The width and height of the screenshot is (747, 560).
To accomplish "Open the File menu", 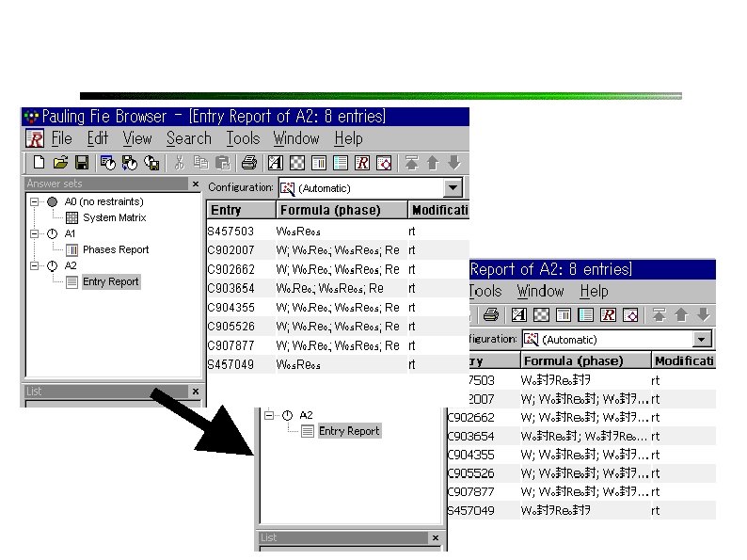I will [62, 138].
